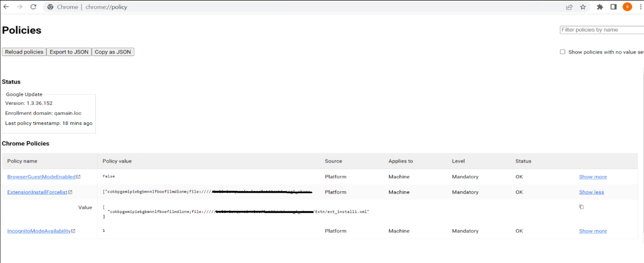This screenshot has width=644, height=263.
Task: Click the share page icon in address bar
Action: [569, 7]
